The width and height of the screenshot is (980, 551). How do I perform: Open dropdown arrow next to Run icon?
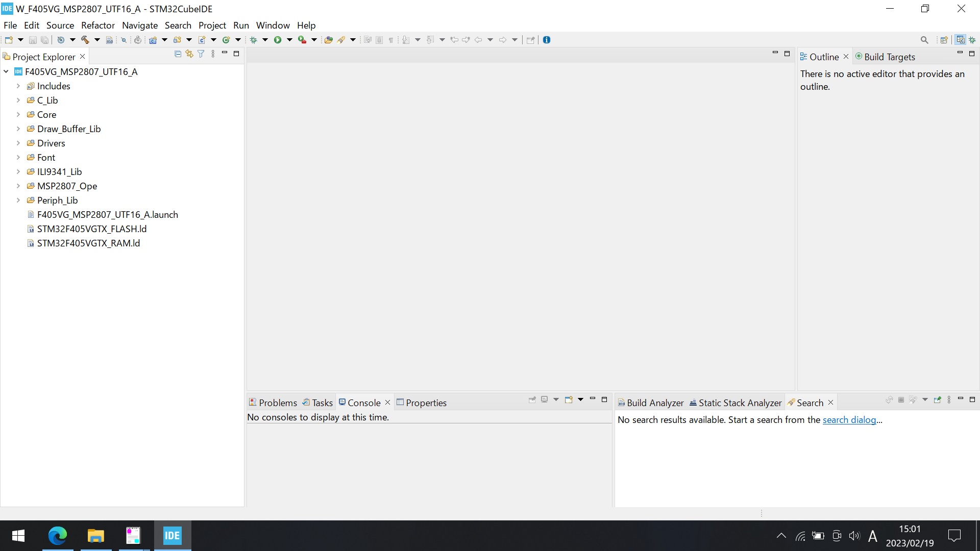point(289,40)
